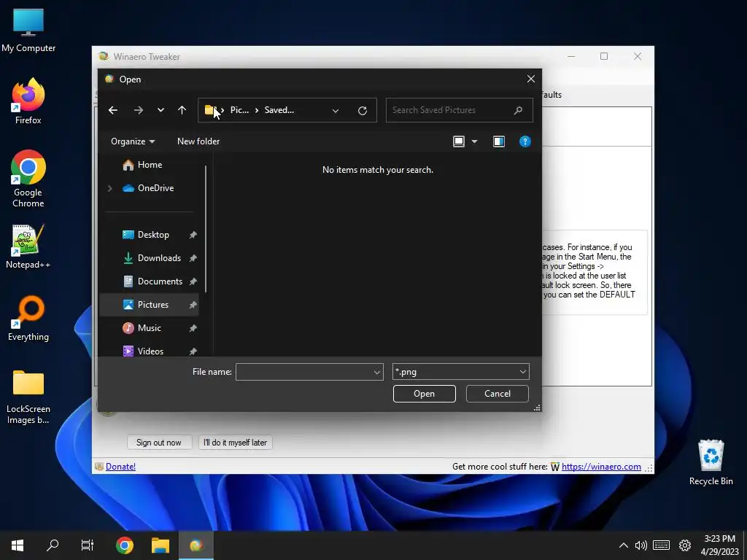Expand the File name dropdown arrow
Screen dimensions: 747x560
click(x=377, y=372)
